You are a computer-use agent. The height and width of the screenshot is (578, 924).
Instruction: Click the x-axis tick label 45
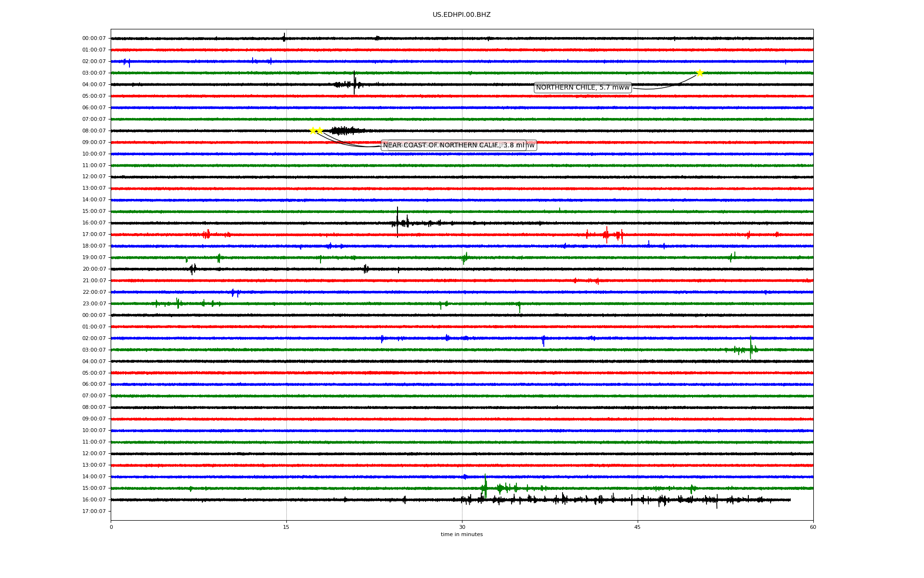coord(638,527)
